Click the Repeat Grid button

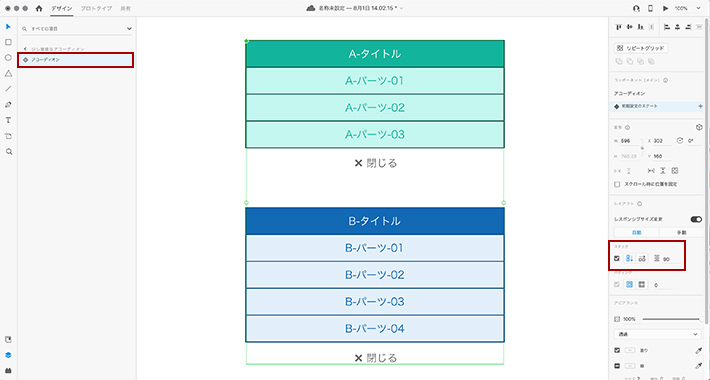641,48
